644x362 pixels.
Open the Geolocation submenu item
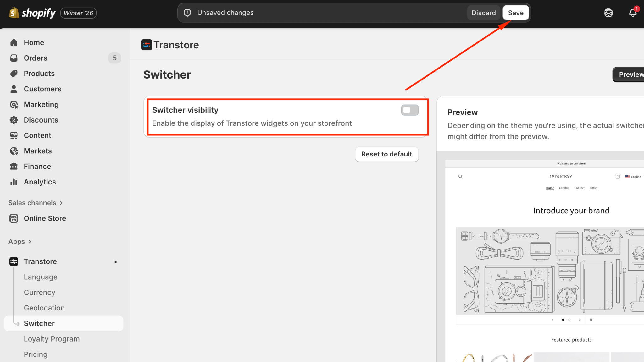[44, 308]
